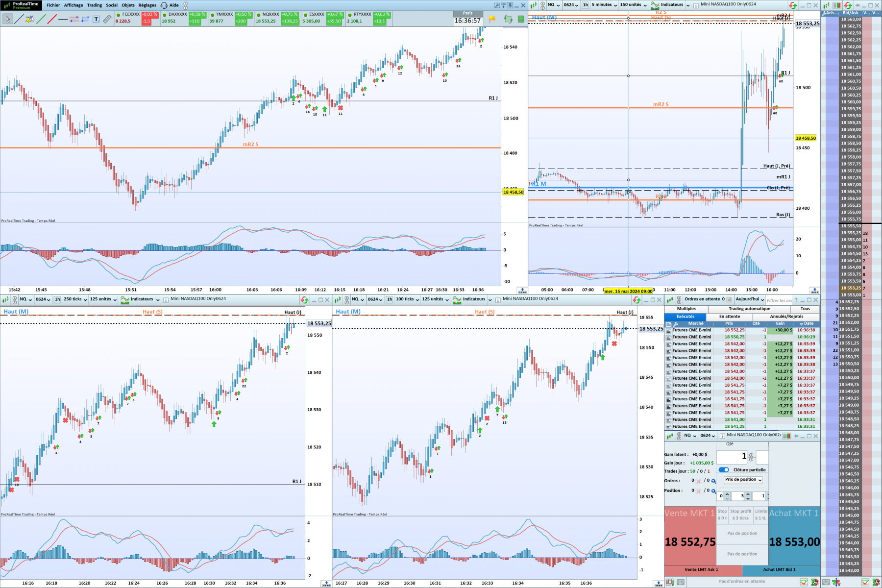The height and width of the screenshot is (588, 882).
Task: Click the yellow flag icon near clock
Action: click(x=492, y=19)
